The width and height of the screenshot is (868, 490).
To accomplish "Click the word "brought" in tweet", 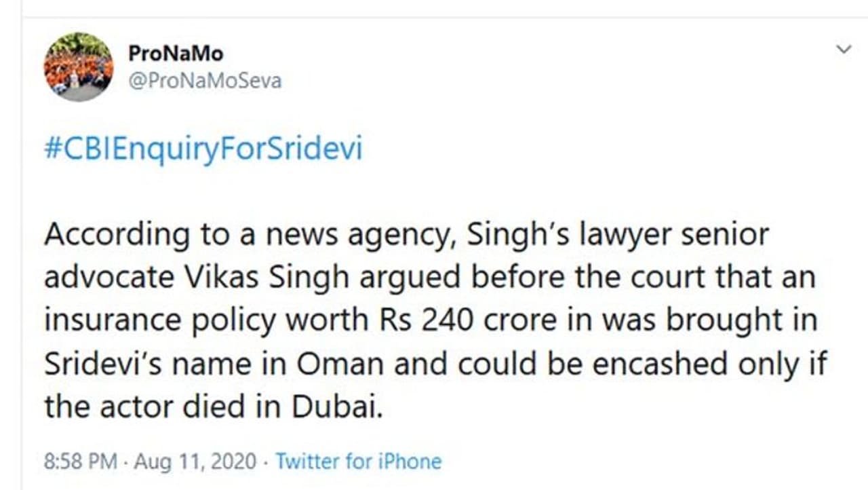I will pos(722,320).
